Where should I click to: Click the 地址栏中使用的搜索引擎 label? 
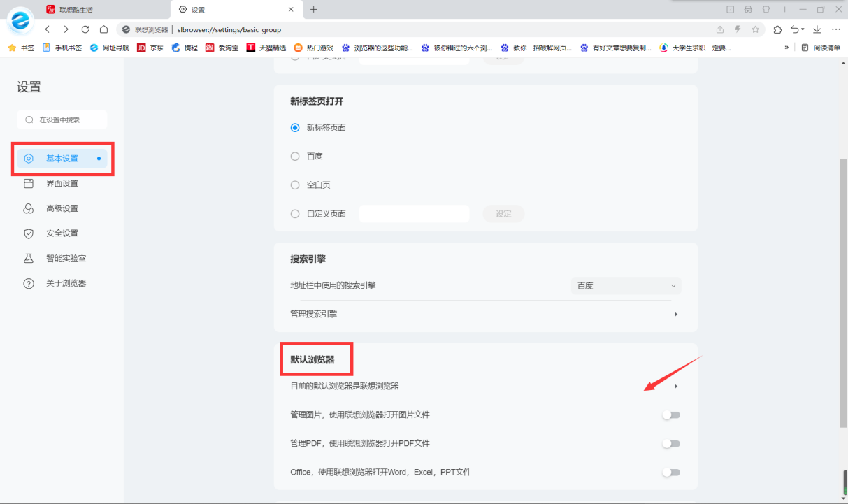333,286
